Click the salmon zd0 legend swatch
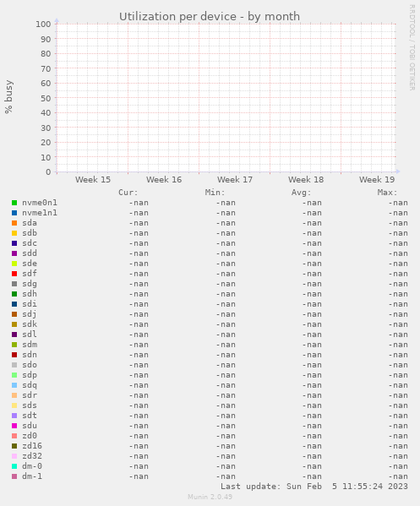The height and width of the screenshot is (506, 420). [14, 436]
